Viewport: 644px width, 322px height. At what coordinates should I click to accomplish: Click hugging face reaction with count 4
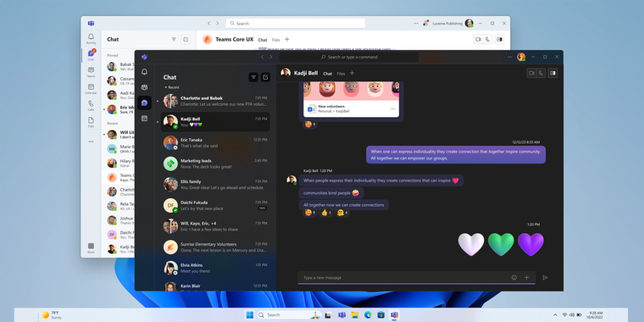(342, 213)
